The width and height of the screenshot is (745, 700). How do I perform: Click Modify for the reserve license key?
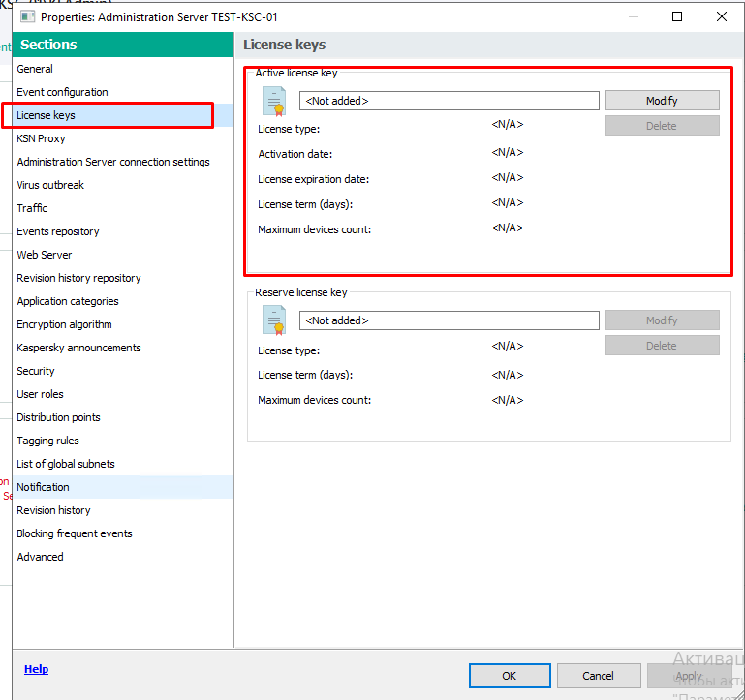663,320
